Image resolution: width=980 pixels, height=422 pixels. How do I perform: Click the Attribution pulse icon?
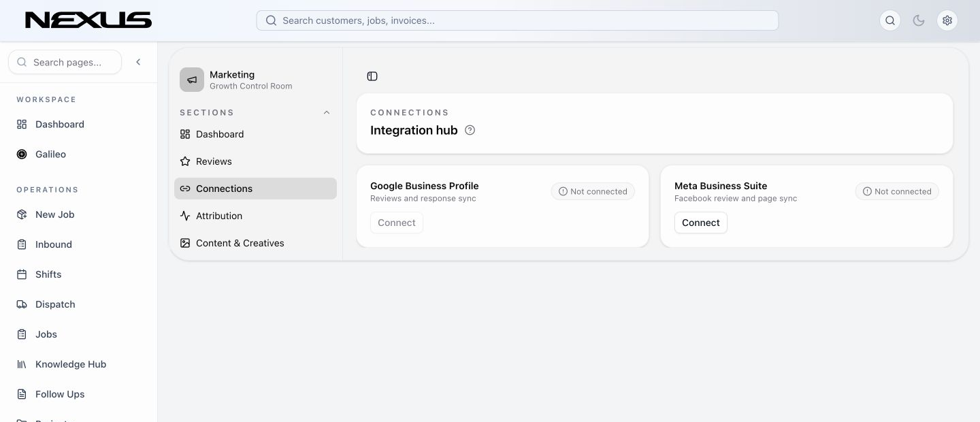coord(185,216)
